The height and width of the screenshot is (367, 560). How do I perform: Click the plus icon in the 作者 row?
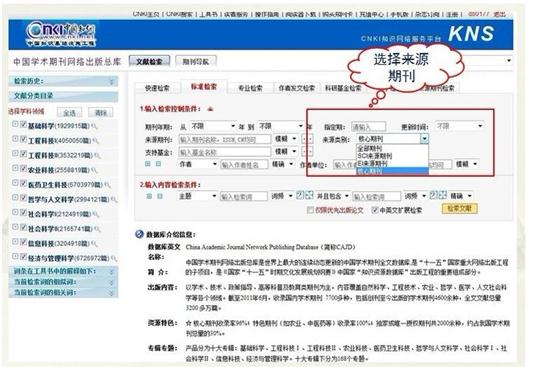pyautogui.click(x=148, y=164)
